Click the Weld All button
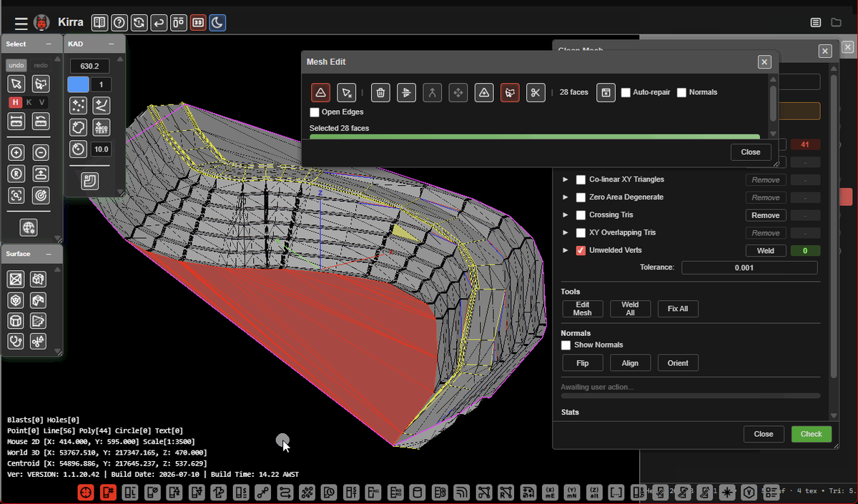The width and height of the screenshot is (858, 504). pos(630,309)
